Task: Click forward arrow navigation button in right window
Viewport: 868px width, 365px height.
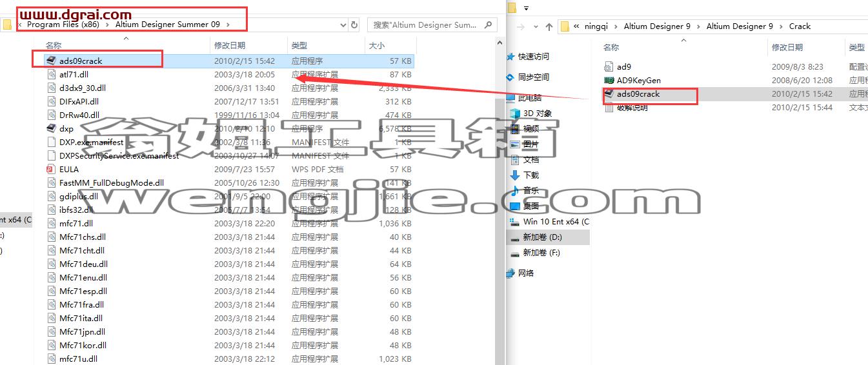Action: coord(521,26)
